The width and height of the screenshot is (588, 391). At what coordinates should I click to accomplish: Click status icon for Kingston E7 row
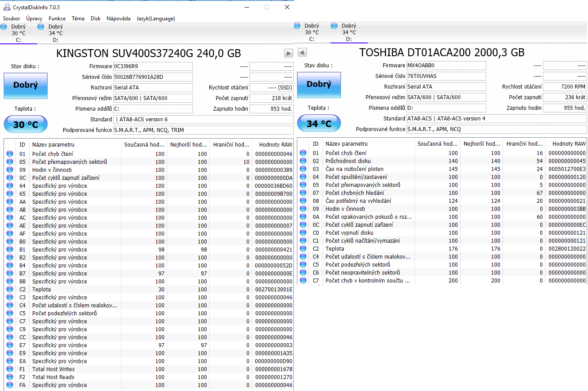tap(10, 345)
